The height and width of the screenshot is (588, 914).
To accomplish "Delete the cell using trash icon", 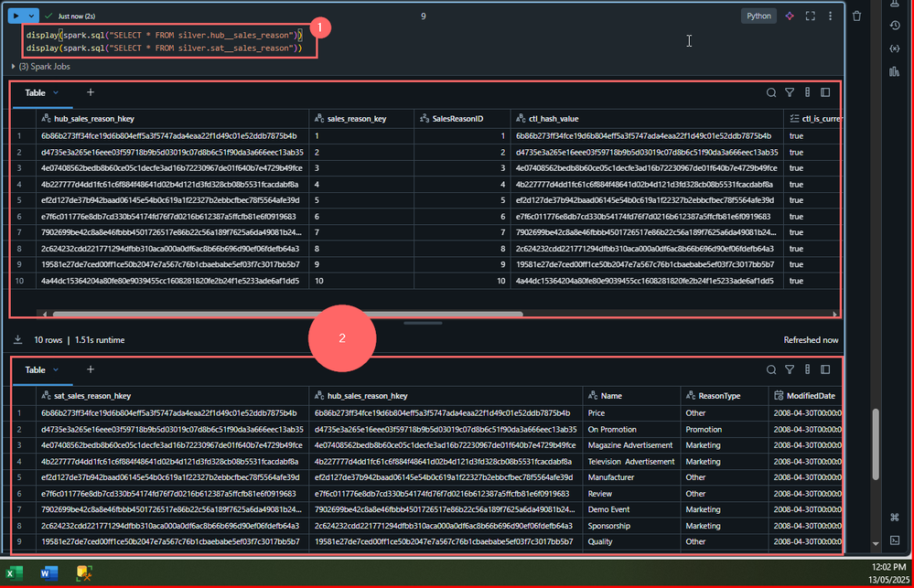I will [857, 16].
